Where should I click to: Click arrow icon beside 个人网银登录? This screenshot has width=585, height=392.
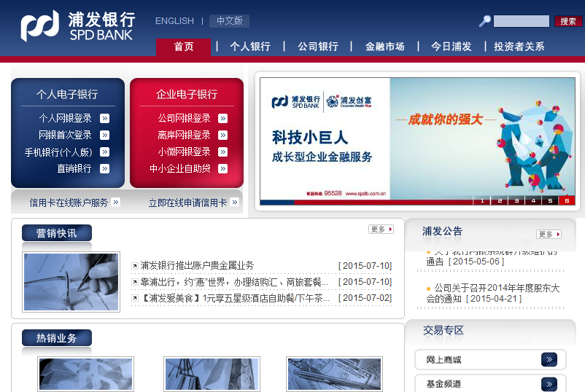[x=105, y=119]
